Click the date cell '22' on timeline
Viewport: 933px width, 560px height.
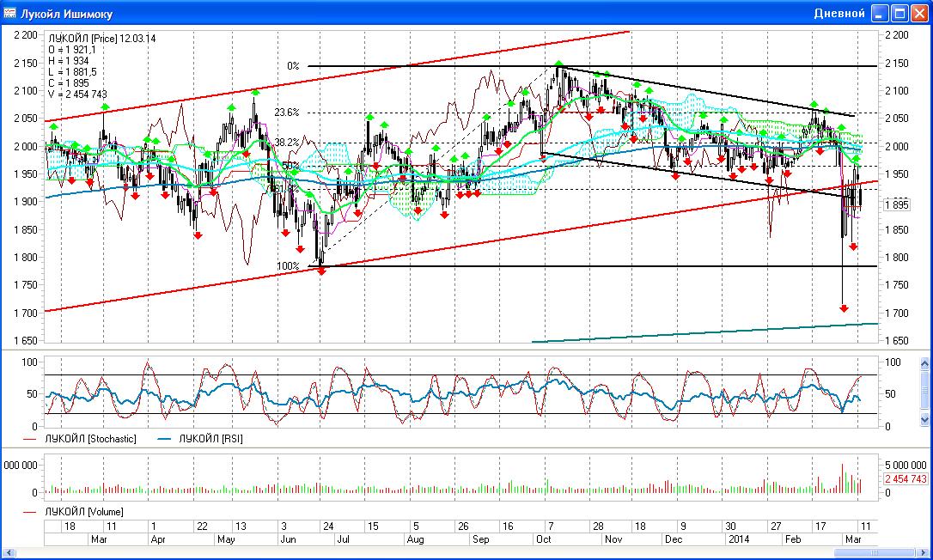202,527
